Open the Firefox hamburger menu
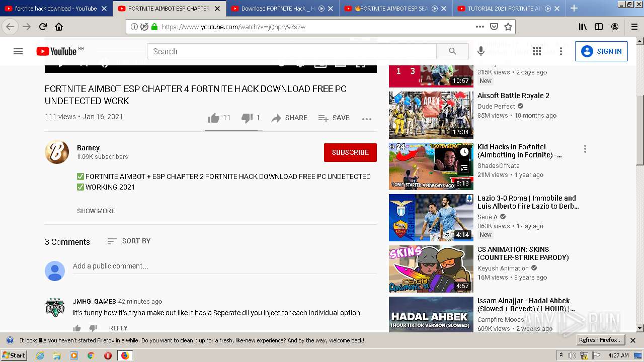 point(634,27)
